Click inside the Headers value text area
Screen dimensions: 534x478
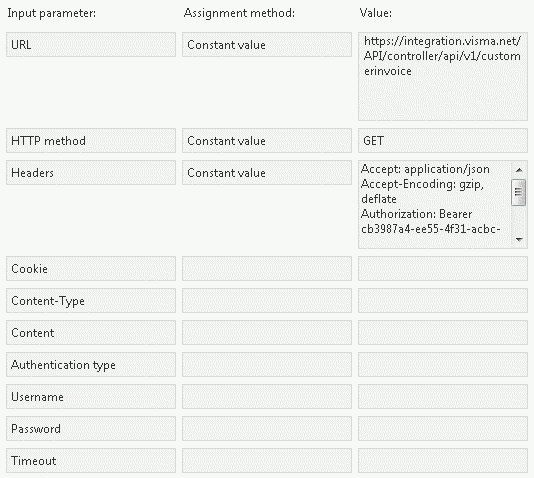435,204
